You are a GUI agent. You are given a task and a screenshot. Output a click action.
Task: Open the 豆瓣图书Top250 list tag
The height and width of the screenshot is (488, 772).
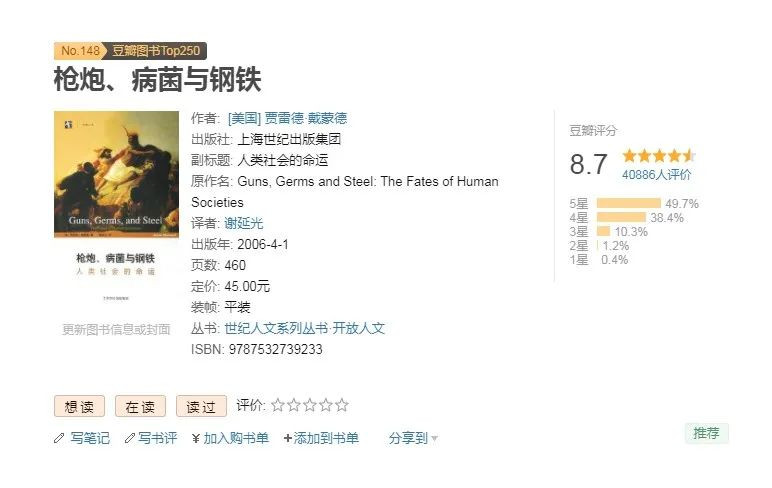153,51
